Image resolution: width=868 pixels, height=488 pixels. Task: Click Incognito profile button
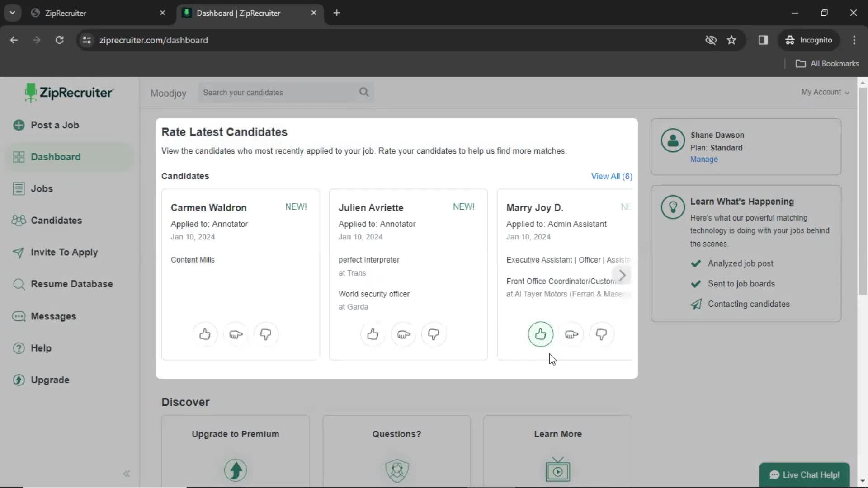[x=809, y=40]
